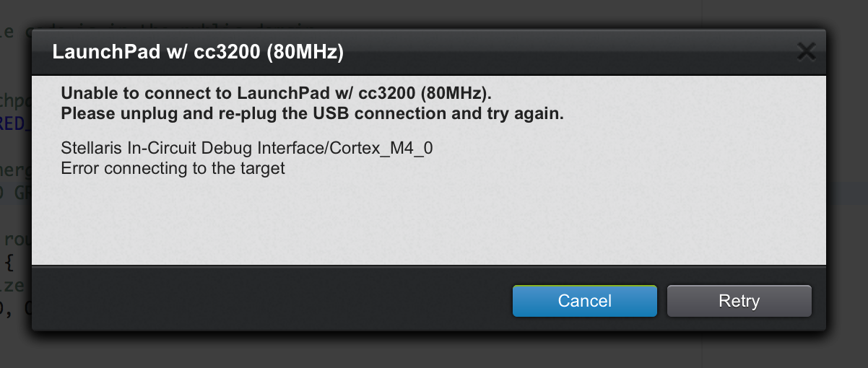
Task: Click the dimmed code editor below the dialog
Action: pyautogui.click(x=361, y=350)
